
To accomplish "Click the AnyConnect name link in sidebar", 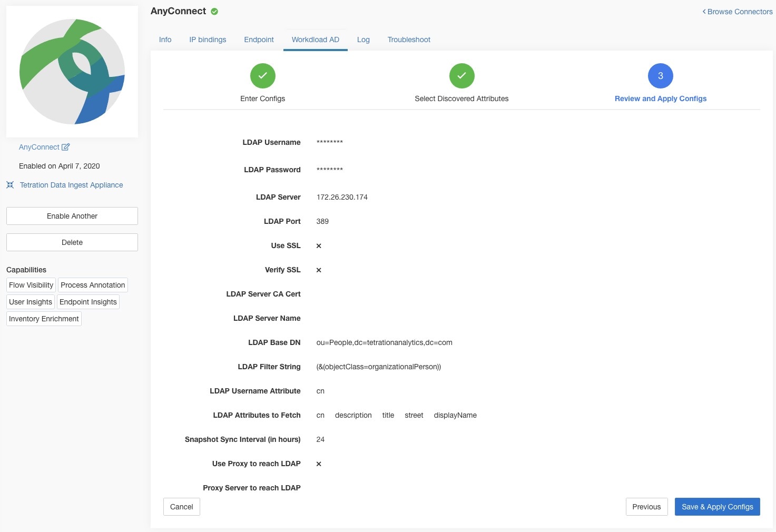I will pos(39,147).
